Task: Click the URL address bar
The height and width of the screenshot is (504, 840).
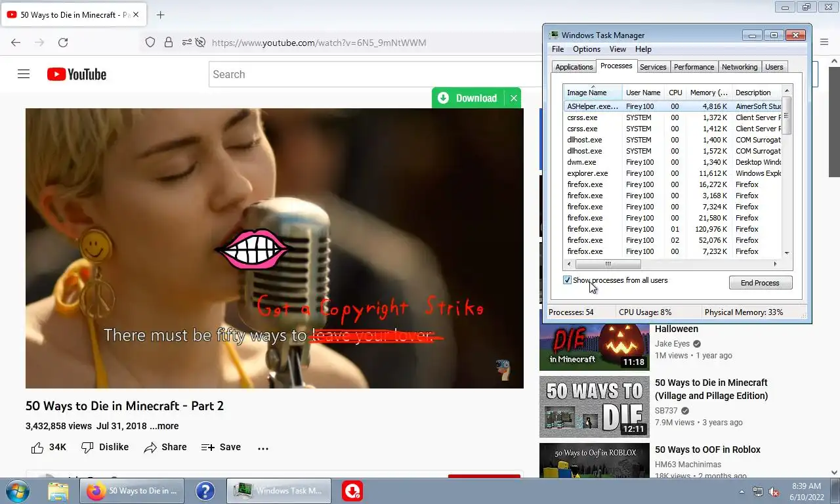Action: coord(319,42)
